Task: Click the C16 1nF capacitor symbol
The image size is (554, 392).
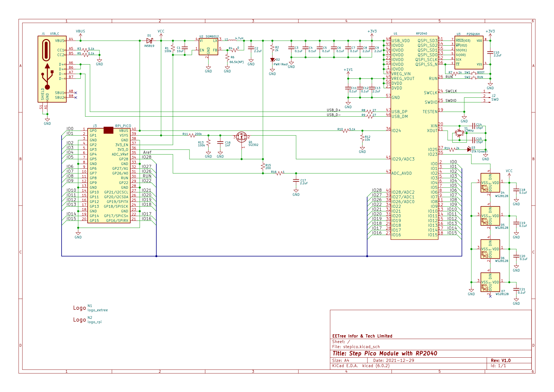Action: [x=220, y=142]
